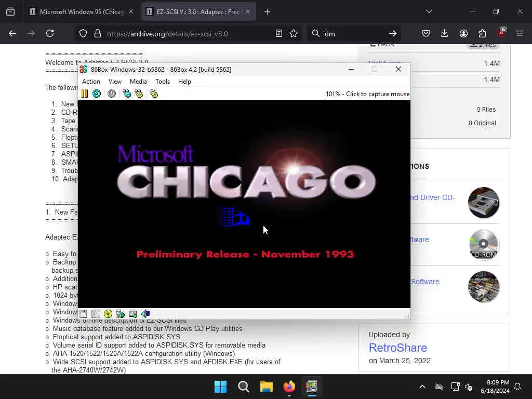The width and height of the screenshot is (532, 399).
Task: Select the EZ-SCSI V.: 3.0 Adaptec tab
Action: point(197,12)
